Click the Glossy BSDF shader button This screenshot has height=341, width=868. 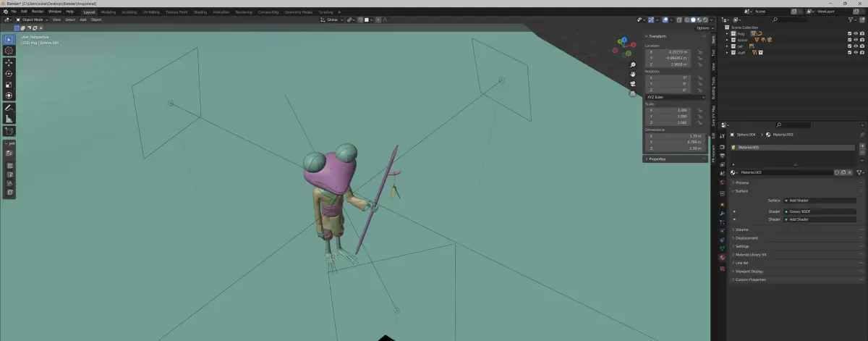tap(820, 211)
